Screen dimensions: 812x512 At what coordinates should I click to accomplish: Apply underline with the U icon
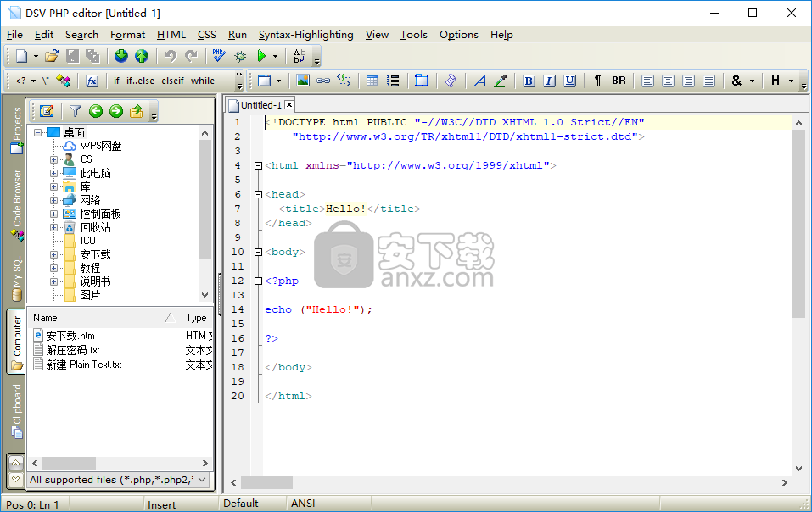click(x=569, y=81)
